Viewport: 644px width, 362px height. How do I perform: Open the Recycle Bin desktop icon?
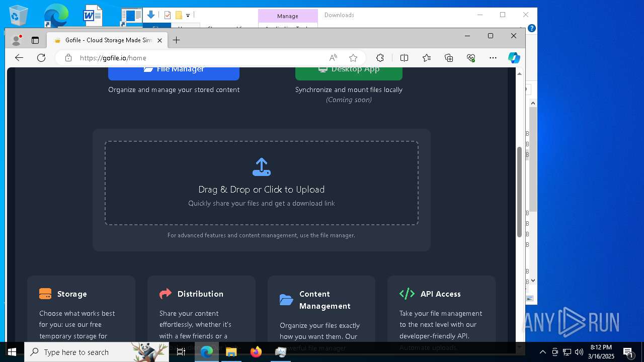click(x=19, y=15)
